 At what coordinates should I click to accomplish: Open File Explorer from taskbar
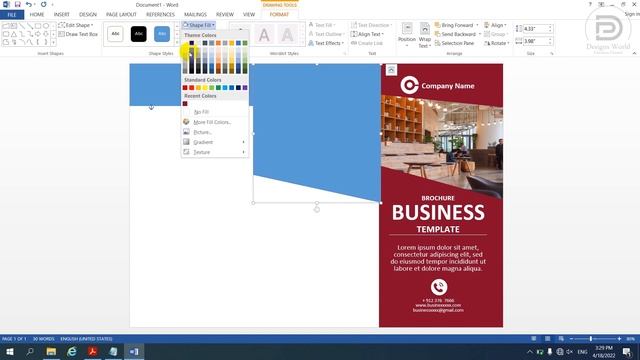(51, 351)
